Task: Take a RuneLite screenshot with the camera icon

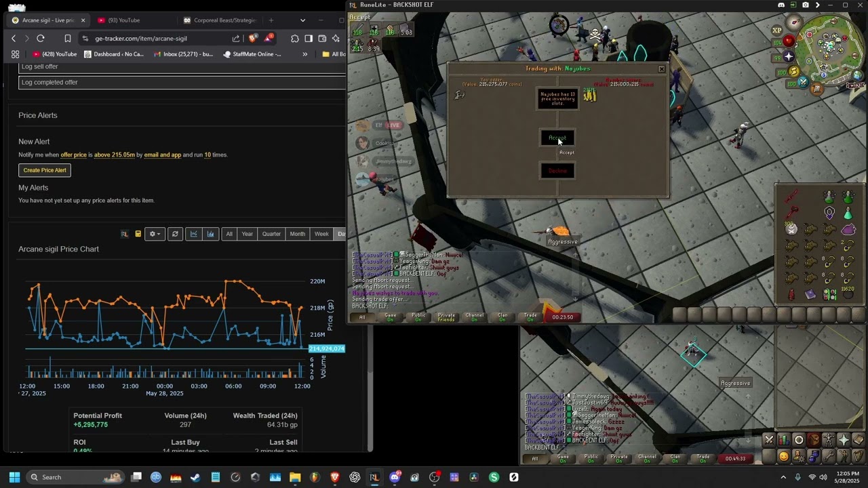Action: click(x=806, y=5)
